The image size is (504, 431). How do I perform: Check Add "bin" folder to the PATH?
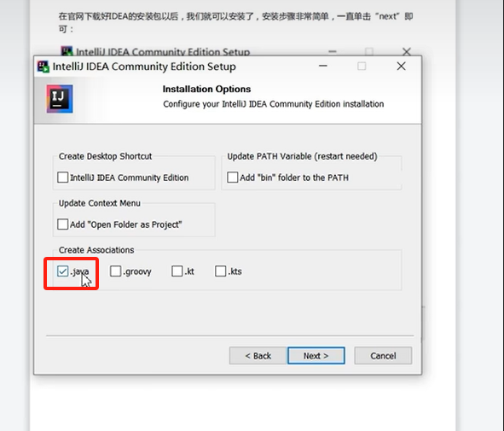click(233, 178)
